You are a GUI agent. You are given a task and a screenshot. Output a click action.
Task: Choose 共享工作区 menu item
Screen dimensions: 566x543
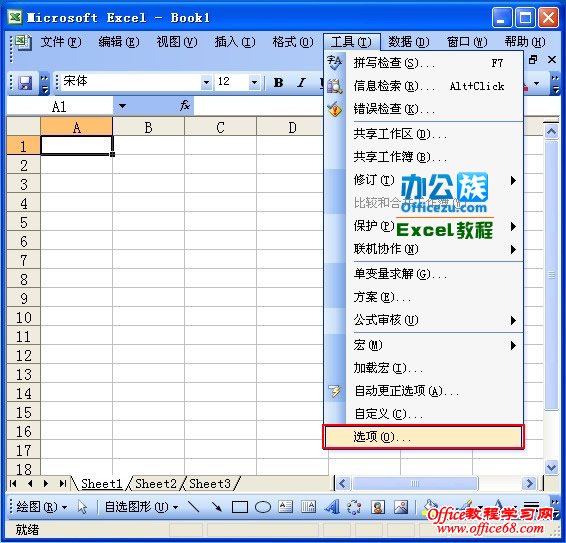423,134
